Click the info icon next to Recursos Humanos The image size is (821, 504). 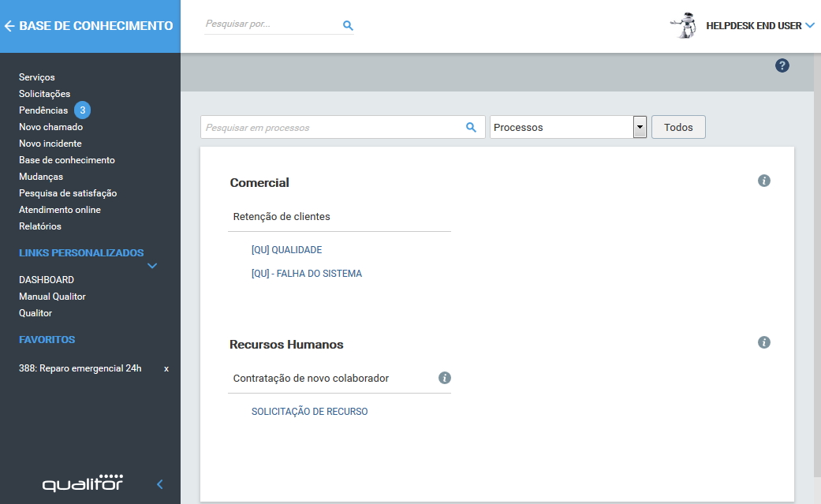pyautogui.click(x=763, y=342)
